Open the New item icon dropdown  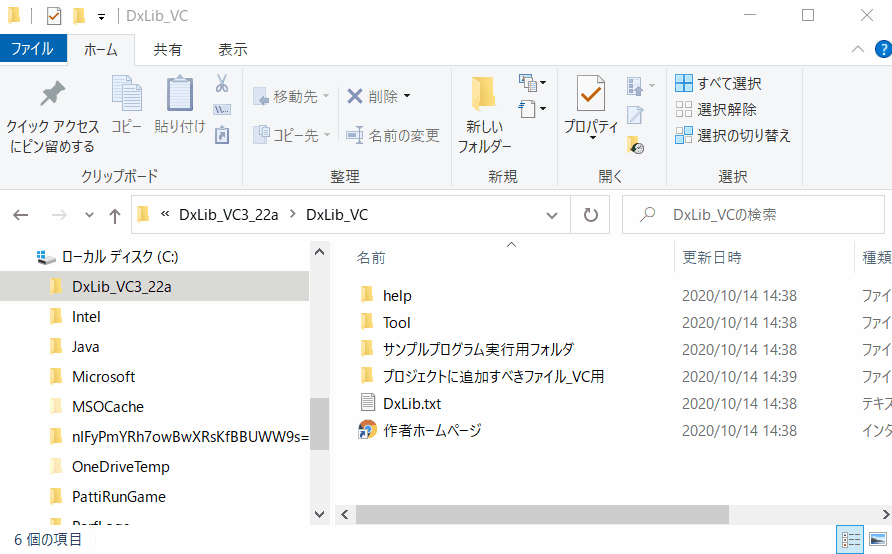pyautogui.click(x=532, y=83)
